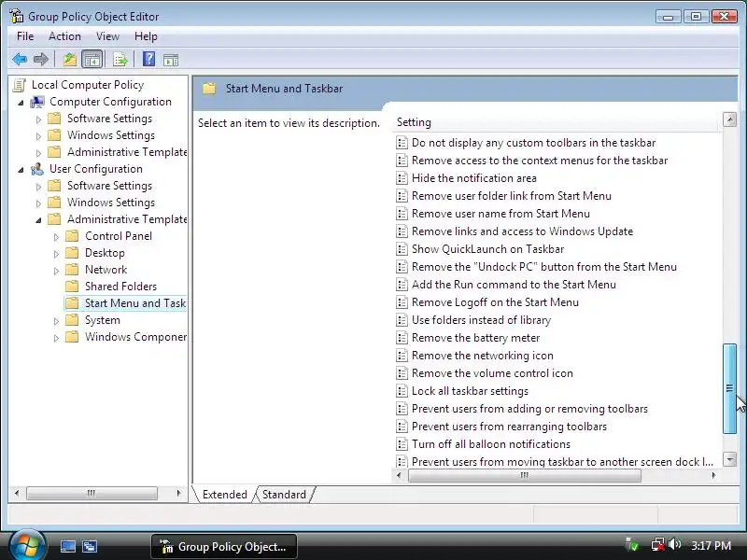Select "Use folders instead of library"

tap(481, 320)
